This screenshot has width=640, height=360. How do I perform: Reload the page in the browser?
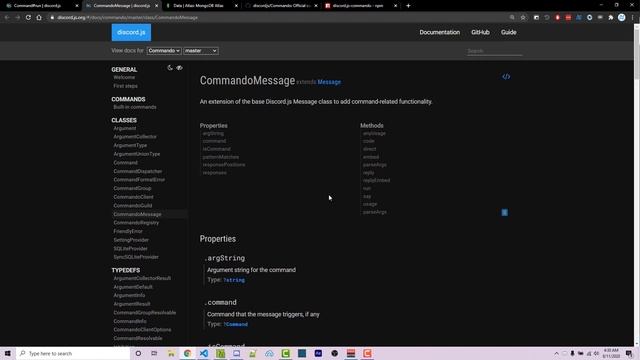[28, 18]
